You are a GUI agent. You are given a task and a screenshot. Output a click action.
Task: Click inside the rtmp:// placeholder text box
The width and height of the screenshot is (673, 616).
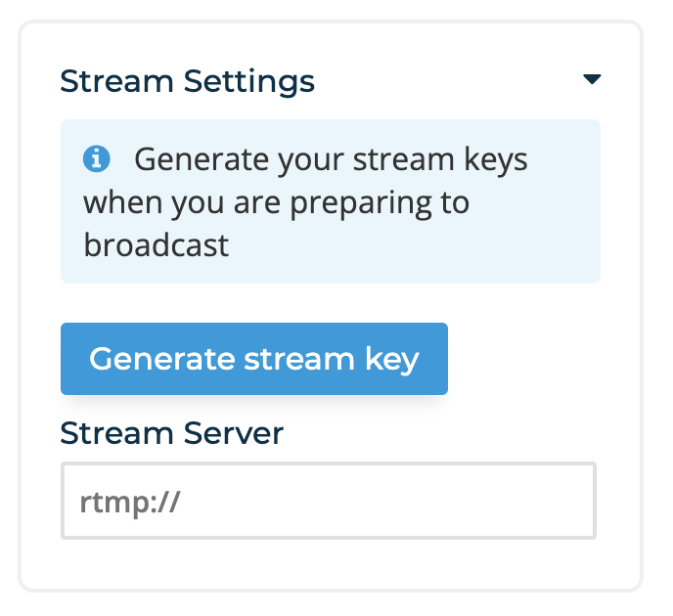329,501
